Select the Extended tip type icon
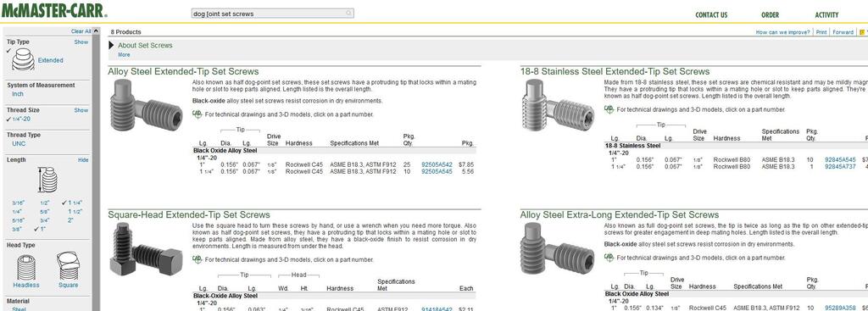Screen dimensions: 868x311 [x=23, y=60]
